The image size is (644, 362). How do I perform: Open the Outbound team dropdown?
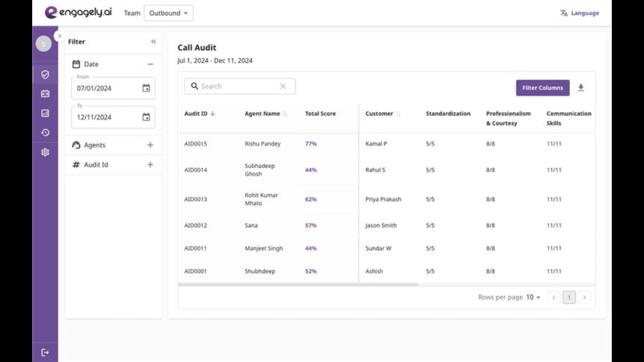(169, 13)
